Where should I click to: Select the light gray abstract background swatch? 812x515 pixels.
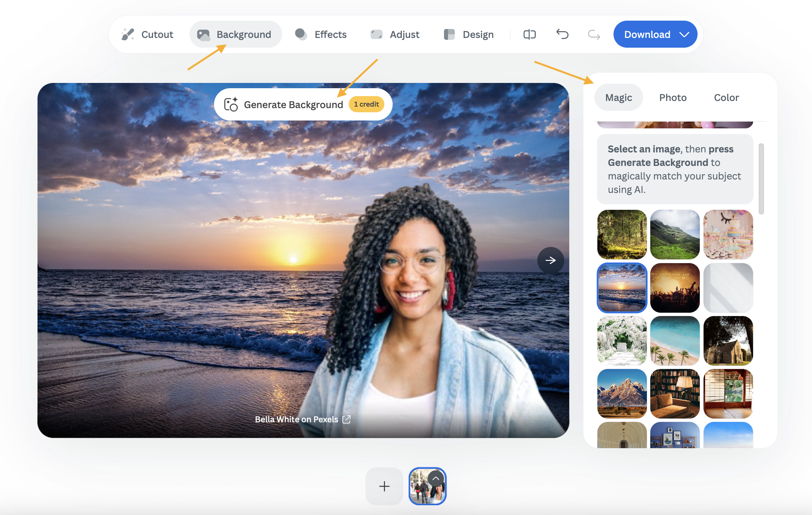point(728,288)
